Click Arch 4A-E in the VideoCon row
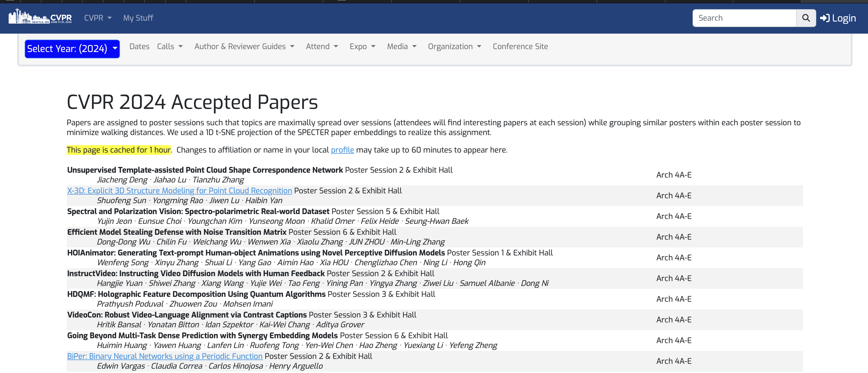Screen dimensions: 868x373 [x=674, y=320]
